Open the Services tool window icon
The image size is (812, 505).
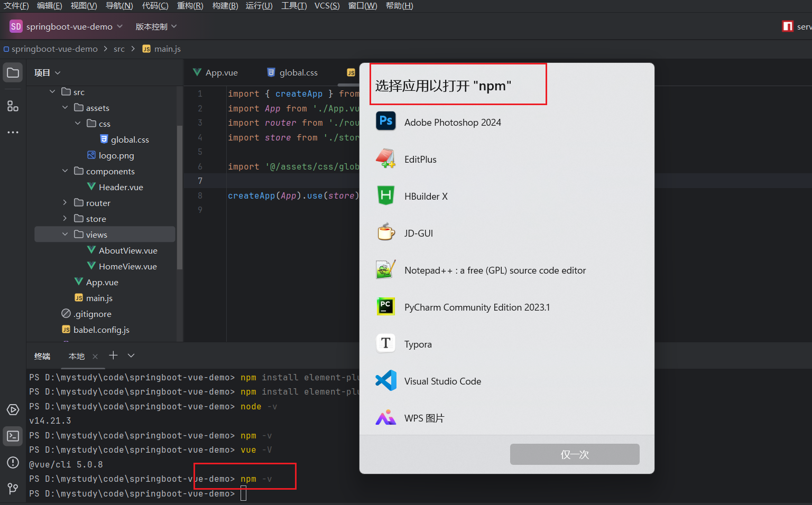[13, 410]
